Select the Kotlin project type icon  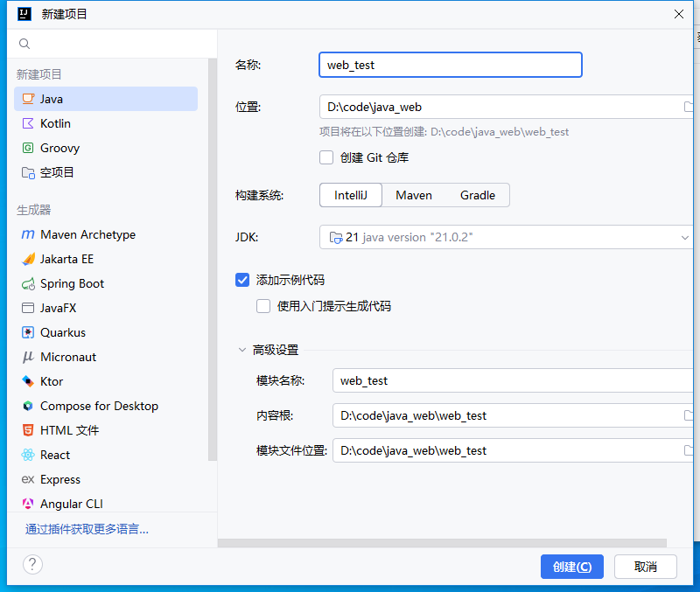[x=28, y=123]
